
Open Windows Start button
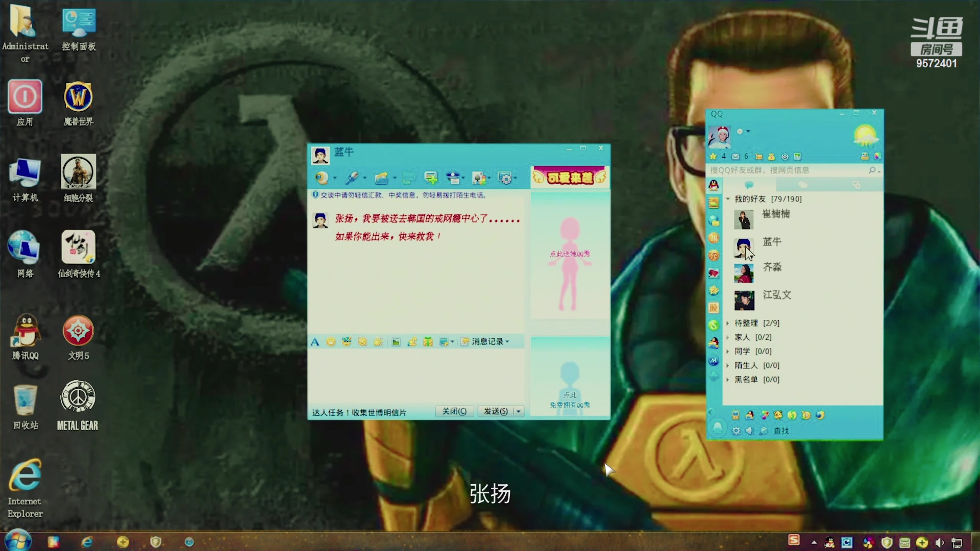tap(18, 541)
